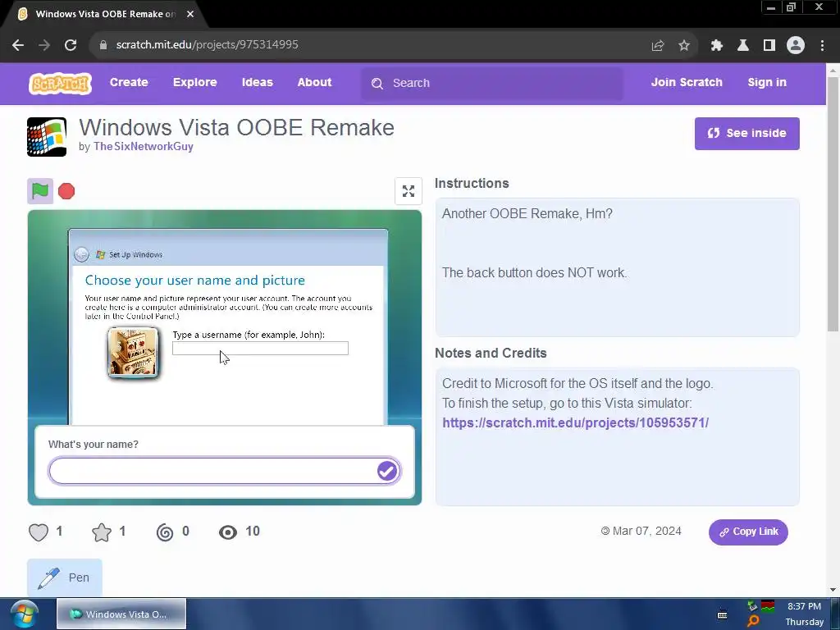840x630 pixels.
Task: Click the Scratch search box
Action: click(492, 83)
